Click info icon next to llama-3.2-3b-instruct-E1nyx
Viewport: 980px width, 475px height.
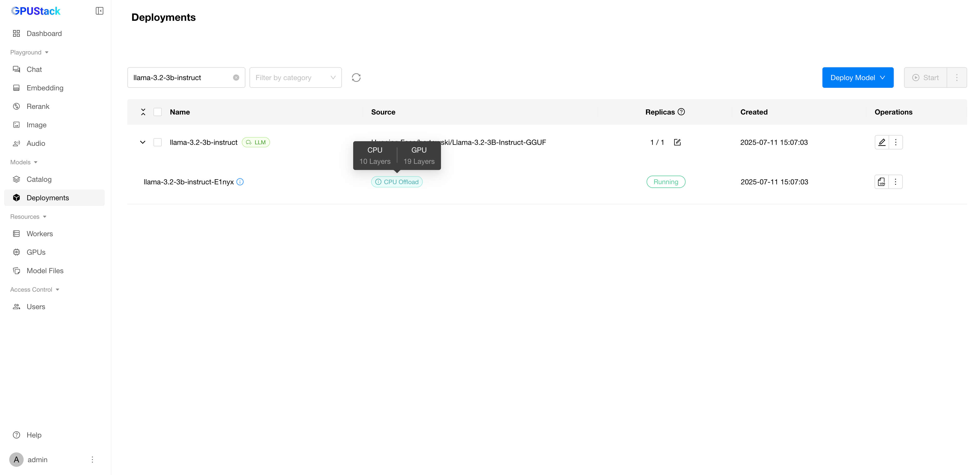click(240, 182)
